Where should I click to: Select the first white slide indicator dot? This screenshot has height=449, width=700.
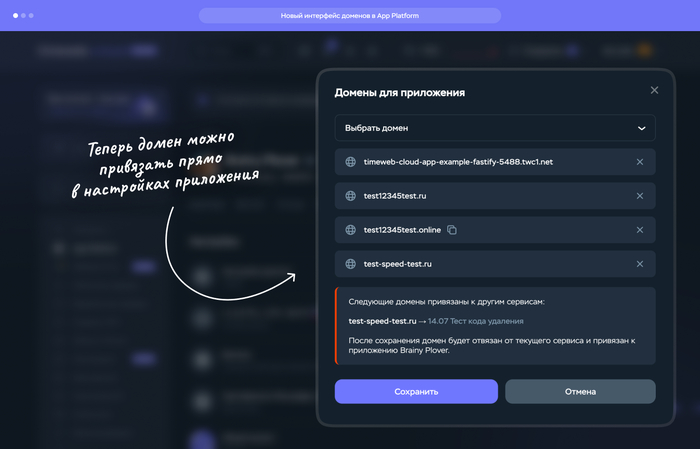(16, 16)
